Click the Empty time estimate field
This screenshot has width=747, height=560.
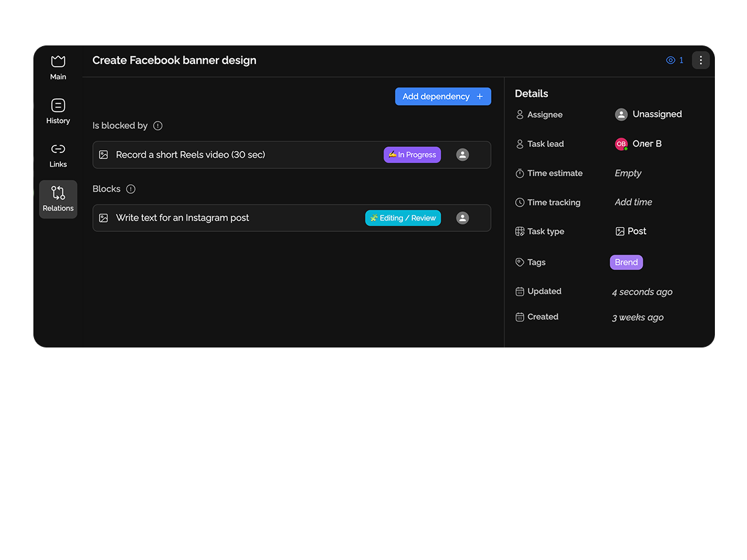pyautogui.click(x=627, y=173)
